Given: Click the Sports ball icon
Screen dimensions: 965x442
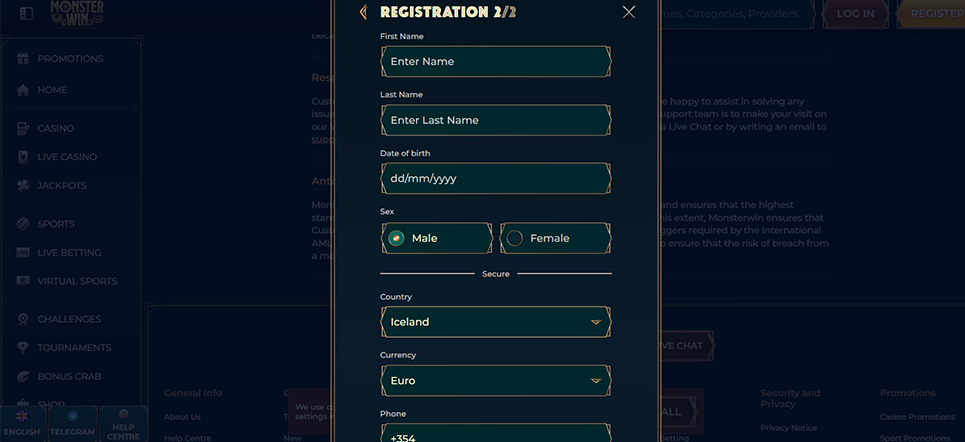Looking at the screenshot, I should 23,223.
